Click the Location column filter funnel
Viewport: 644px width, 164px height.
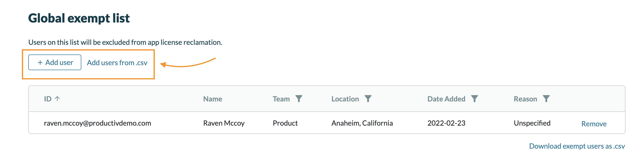click(x=368, y=99)
